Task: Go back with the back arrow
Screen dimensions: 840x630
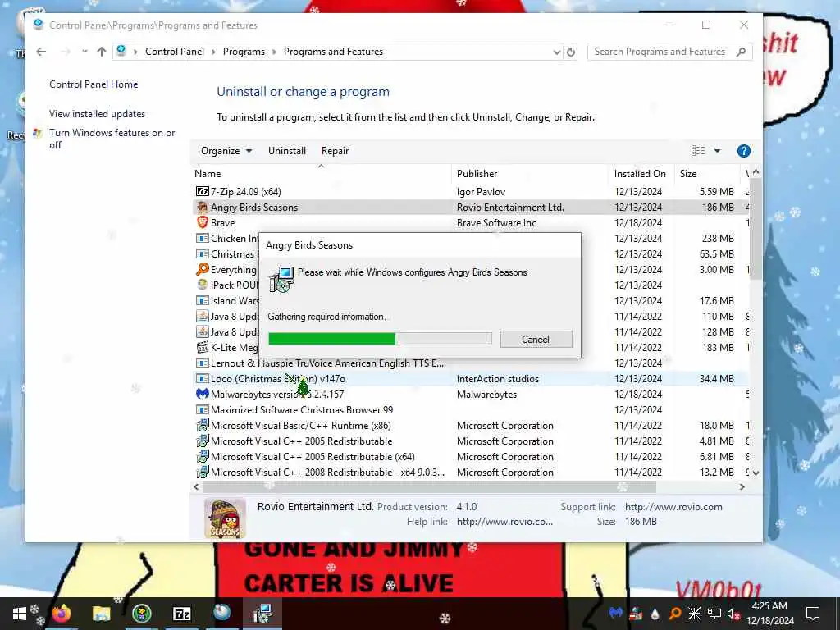Action: [x=41, y=52]
